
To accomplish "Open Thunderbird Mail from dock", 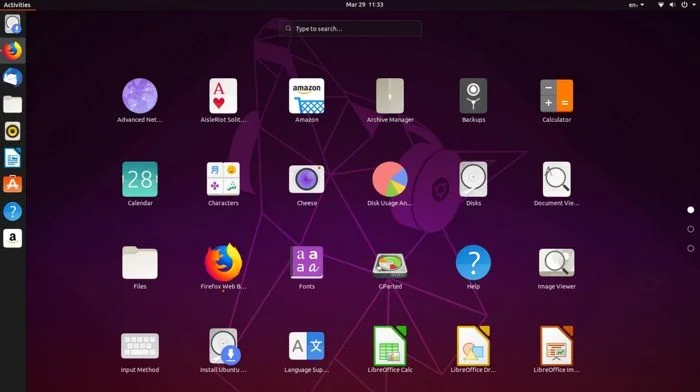I will tap(12, 77).
